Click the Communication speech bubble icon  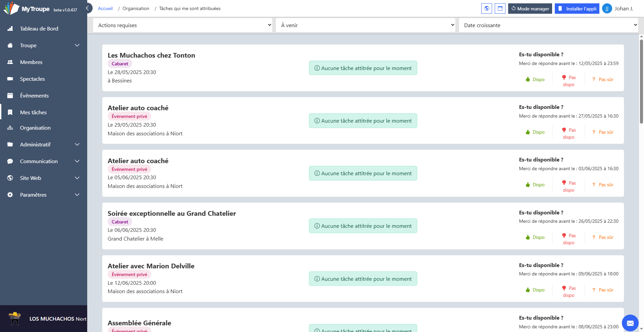[x=10, y=161]
